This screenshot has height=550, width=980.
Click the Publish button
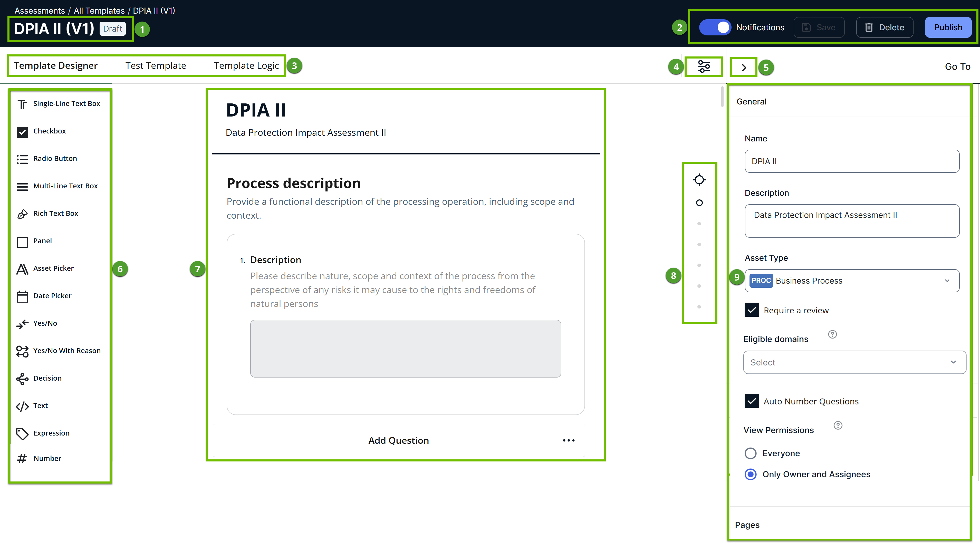948,27
